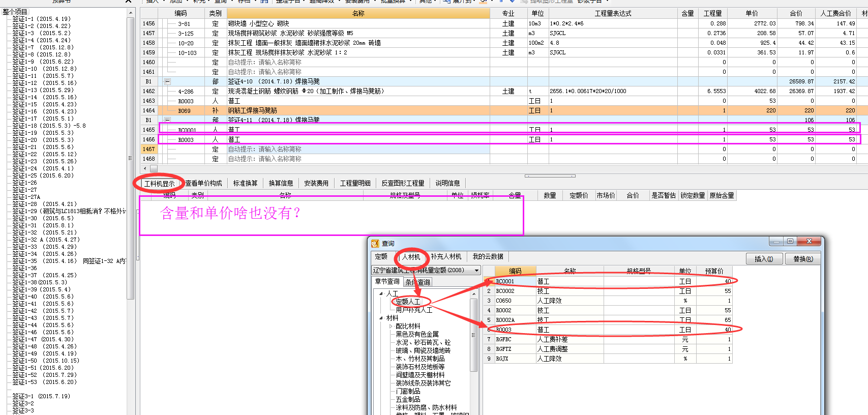This screenshot has width=868, height=415.
Task: Click the 查询 tree scroll-up arrow
Action: point(474,294)
